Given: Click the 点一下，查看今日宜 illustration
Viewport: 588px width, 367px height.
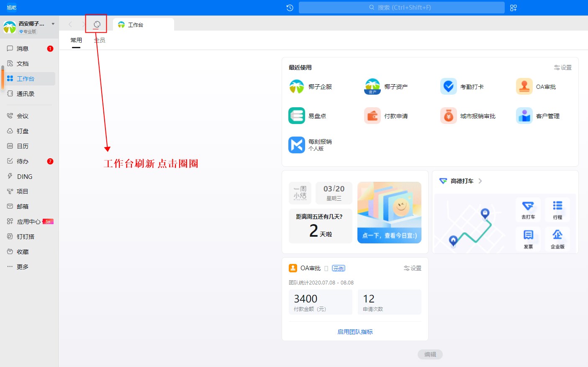Looking at the screenshot, I should click(389, 212).
